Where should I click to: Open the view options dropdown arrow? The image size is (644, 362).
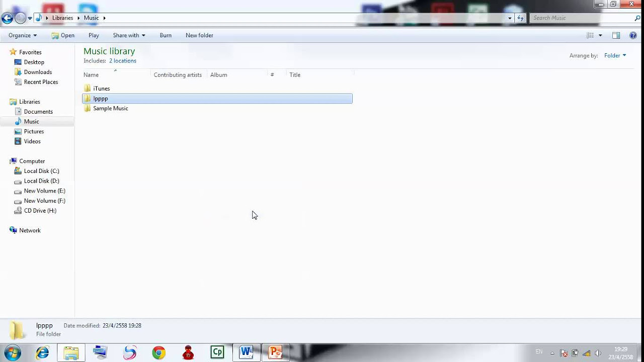600,35
